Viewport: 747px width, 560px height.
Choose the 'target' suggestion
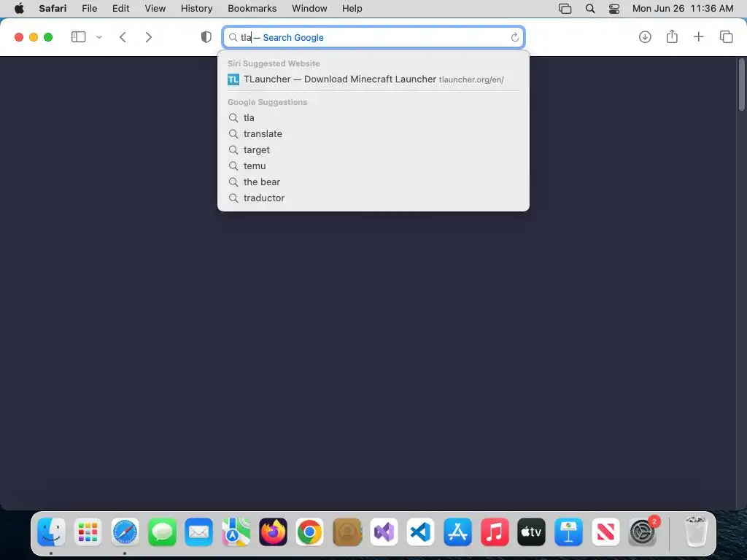[x=373, y=150]
